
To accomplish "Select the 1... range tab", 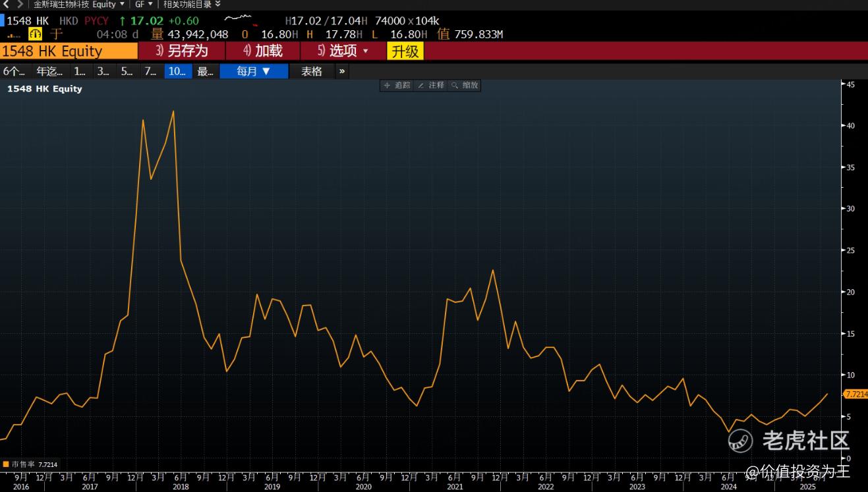I will click(80, 71).
